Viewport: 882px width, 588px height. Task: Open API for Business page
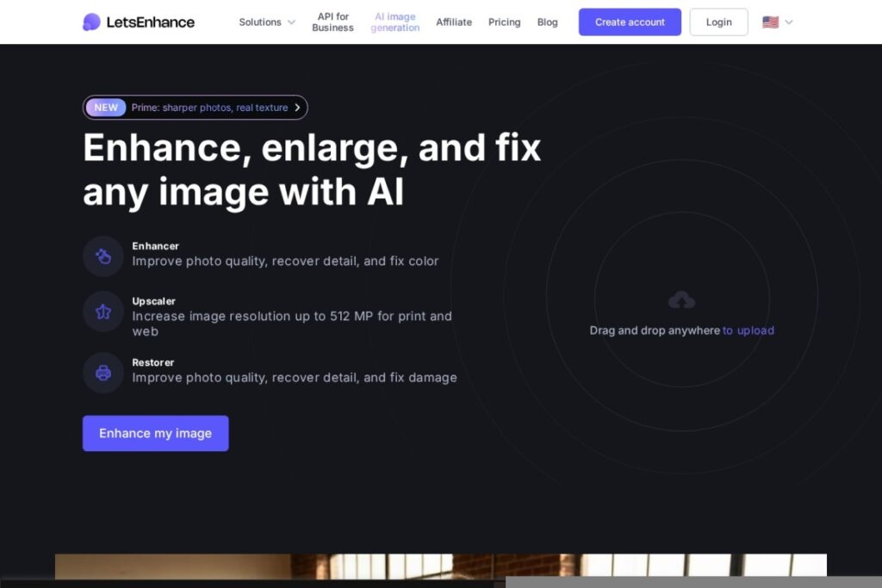(x=332, y=22)
